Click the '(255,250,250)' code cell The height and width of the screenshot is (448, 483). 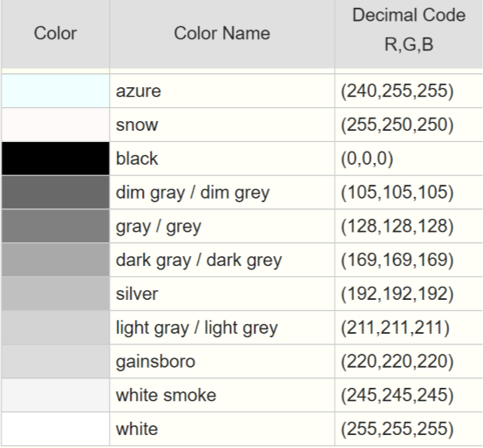[x=409, y=125]
